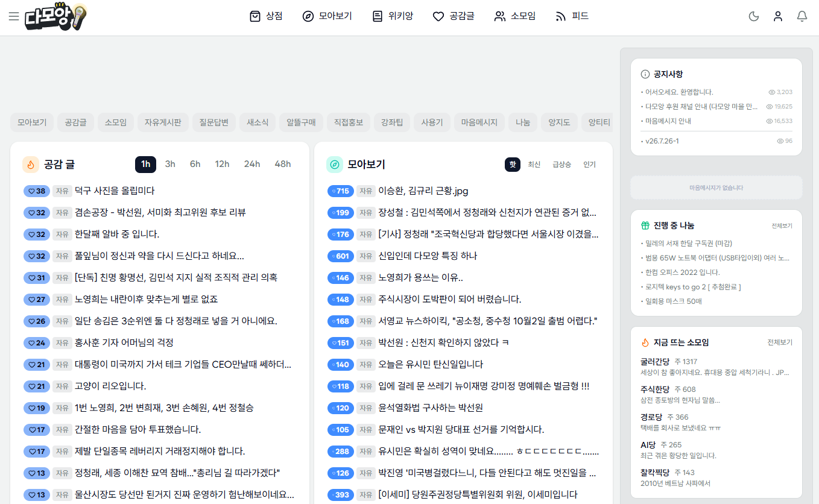Open the user profile icon
The height and width of the screenshot is (504, 819).
pos(778,16)
